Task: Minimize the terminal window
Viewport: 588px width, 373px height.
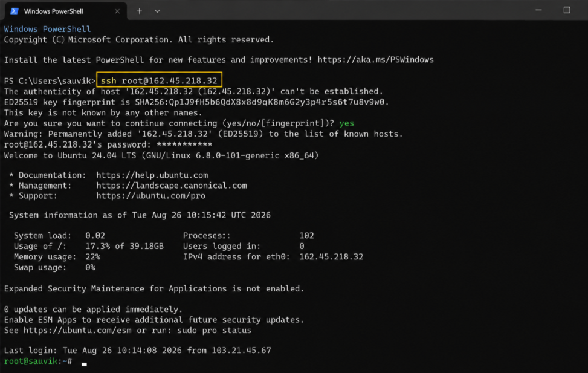Action: [538, 10]
